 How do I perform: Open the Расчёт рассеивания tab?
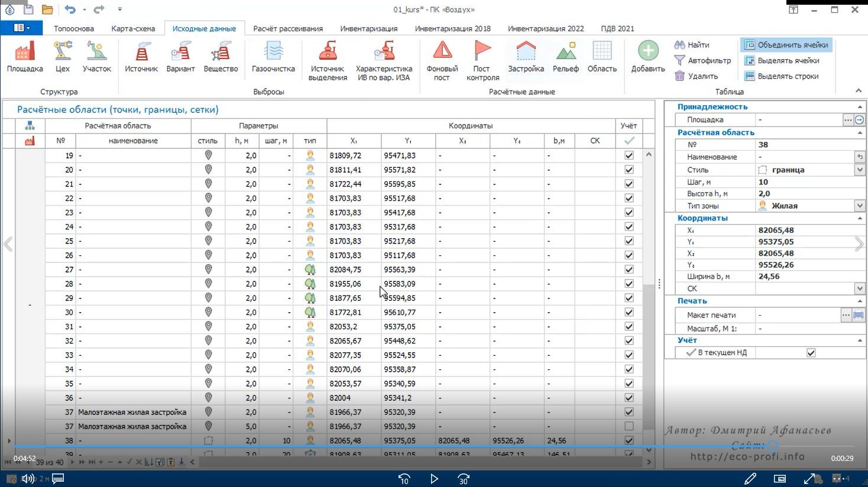288,28
